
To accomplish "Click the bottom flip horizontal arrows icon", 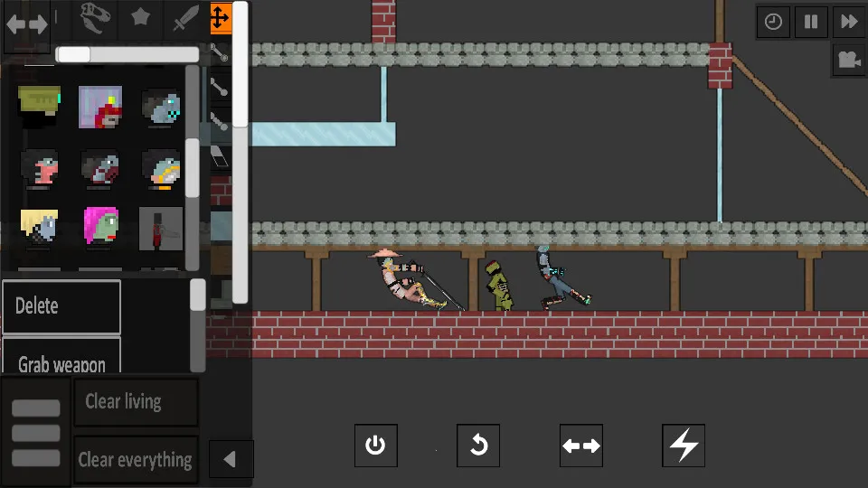I will (581, 446).
